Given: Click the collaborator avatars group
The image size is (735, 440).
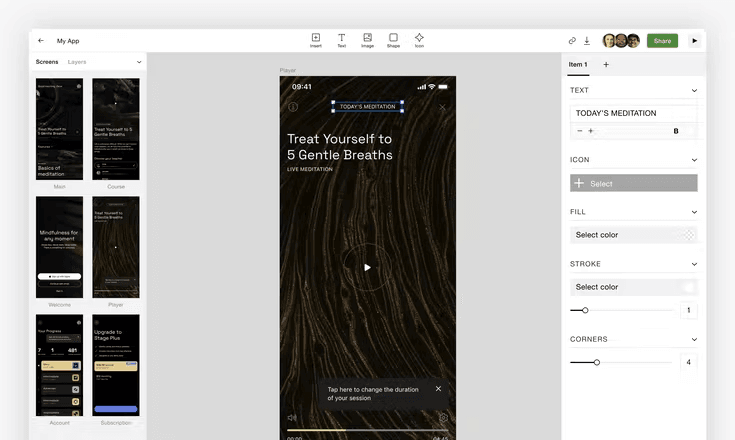Looking at the screenshot, I should [x=621, y=41].
